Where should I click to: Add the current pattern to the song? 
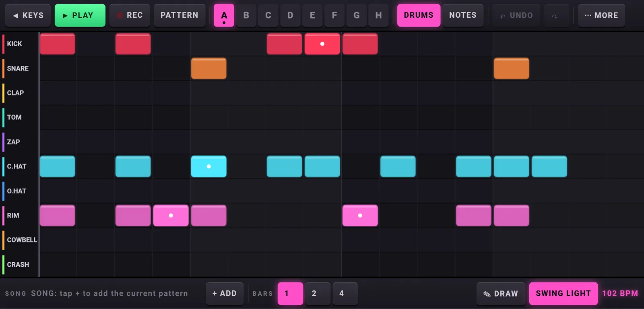pos(225,294)
